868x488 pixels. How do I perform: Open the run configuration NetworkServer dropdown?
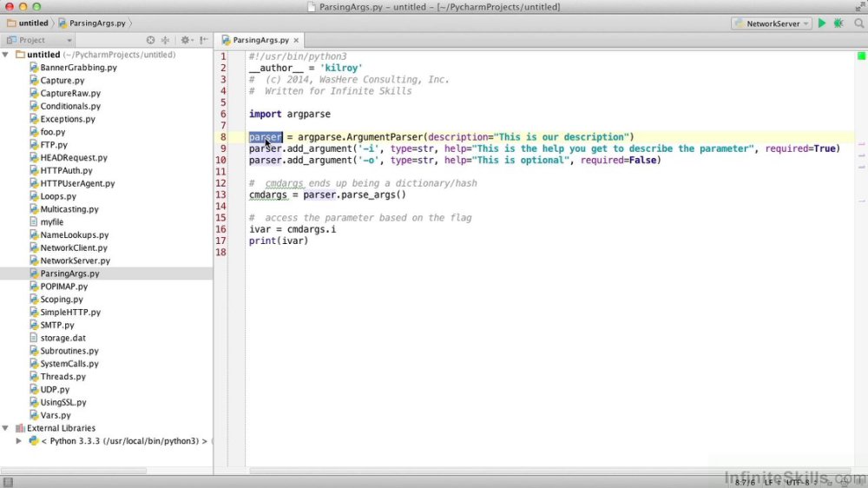(773, 23)
